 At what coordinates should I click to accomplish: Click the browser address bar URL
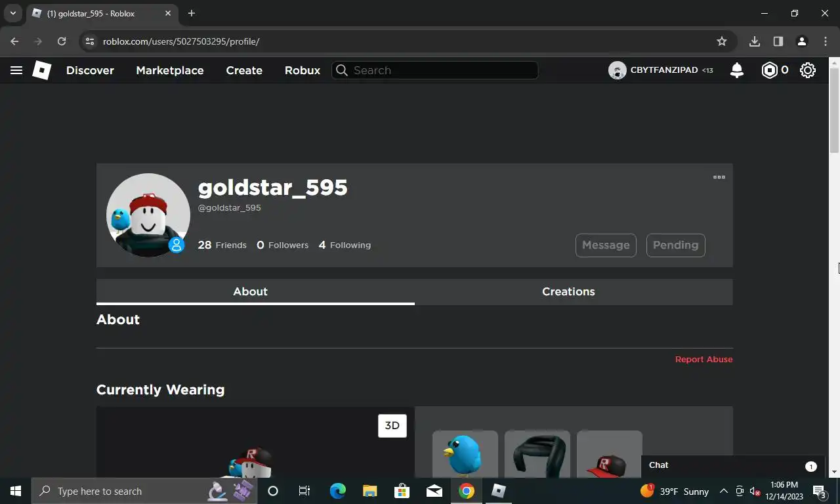[x=181, y=41]
